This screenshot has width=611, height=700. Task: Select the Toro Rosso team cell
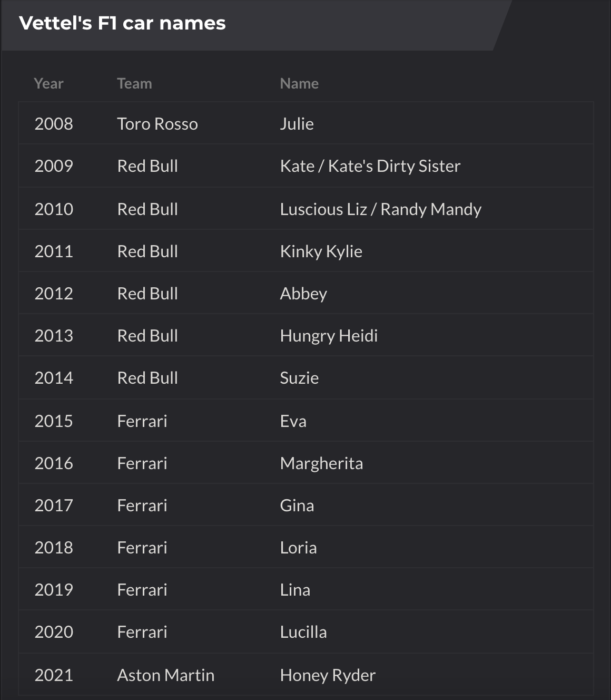[157, 124]
